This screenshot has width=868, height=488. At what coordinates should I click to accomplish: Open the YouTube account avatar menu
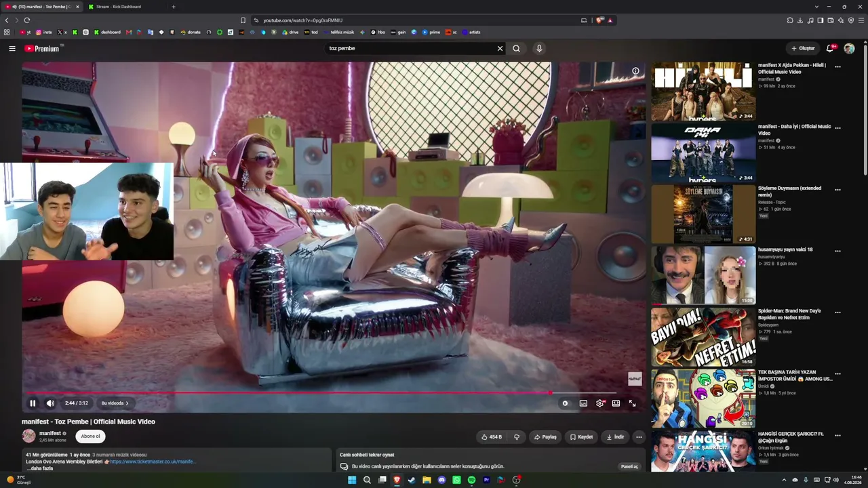(x=849, y=49)
